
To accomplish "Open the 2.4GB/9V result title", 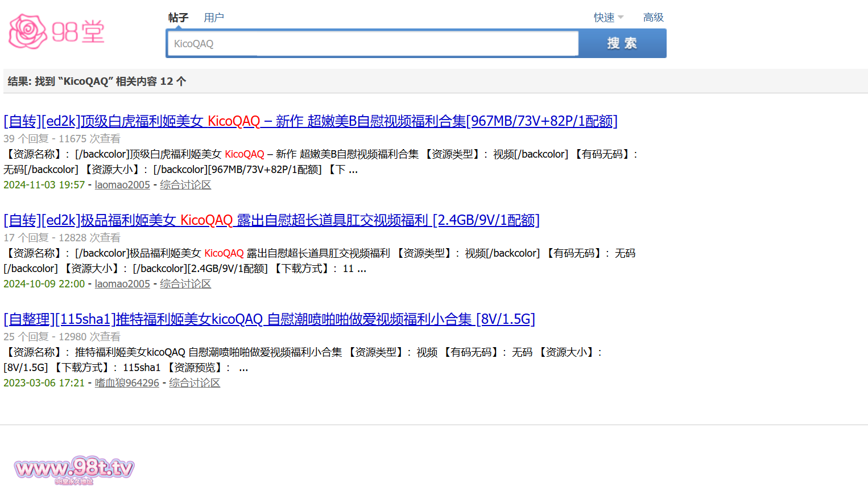I will (x=271, y=220).
